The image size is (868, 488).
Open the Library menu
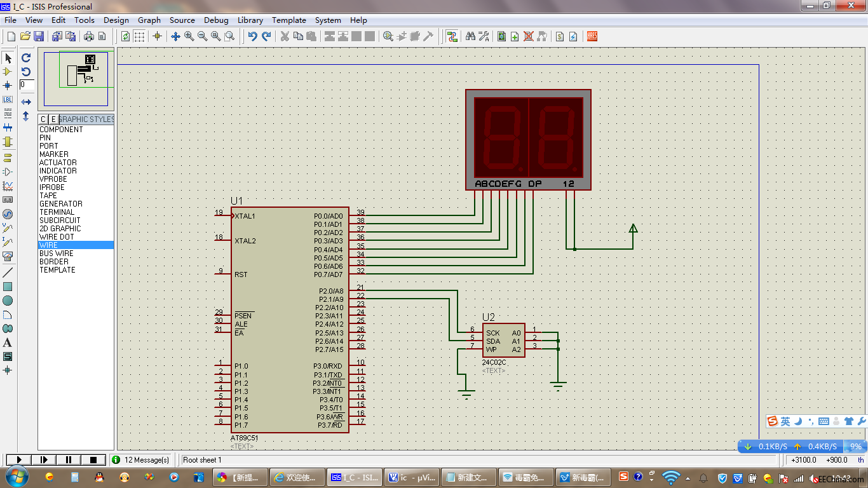(250, 20)
